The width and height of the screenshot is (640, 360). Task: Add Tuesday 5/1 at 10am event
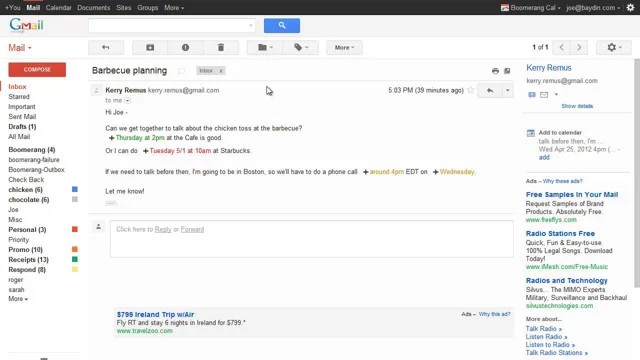click(177, 151)
